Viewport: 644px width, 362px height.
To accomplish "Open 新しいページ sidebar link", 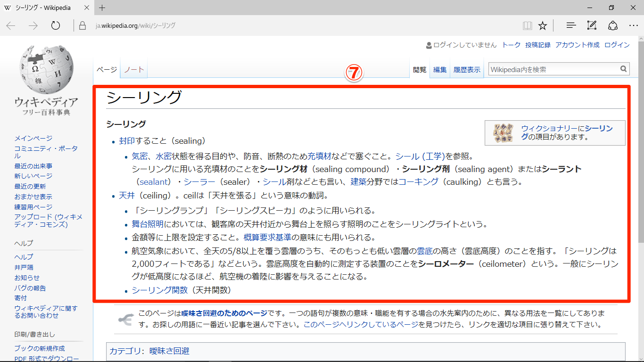I will coord(33,176).
